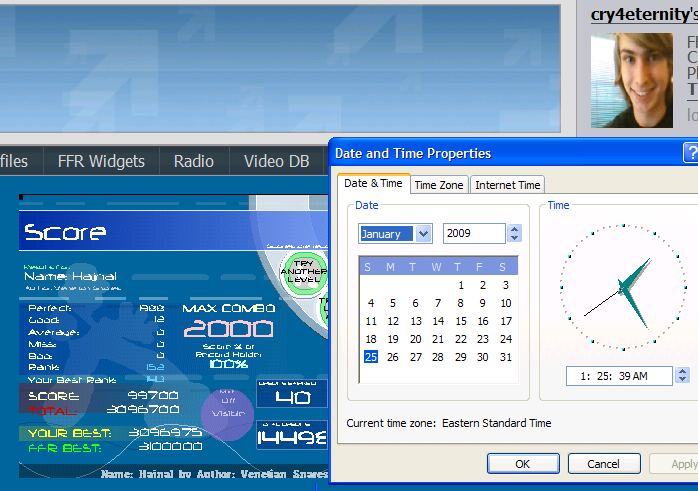This screenshot has width=698, height=491.
Task: Select day 14 in the calendar
Action: [x=438, y=321]
